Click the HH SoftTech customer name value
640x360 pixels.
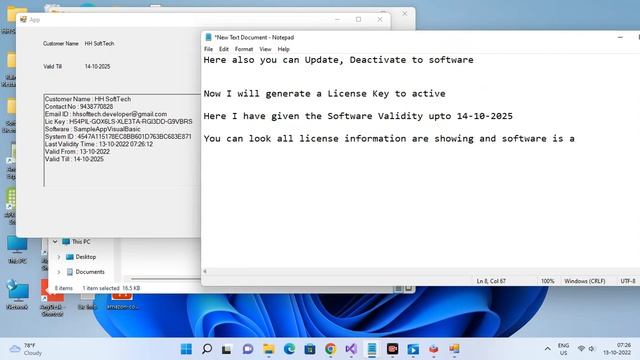99,44
